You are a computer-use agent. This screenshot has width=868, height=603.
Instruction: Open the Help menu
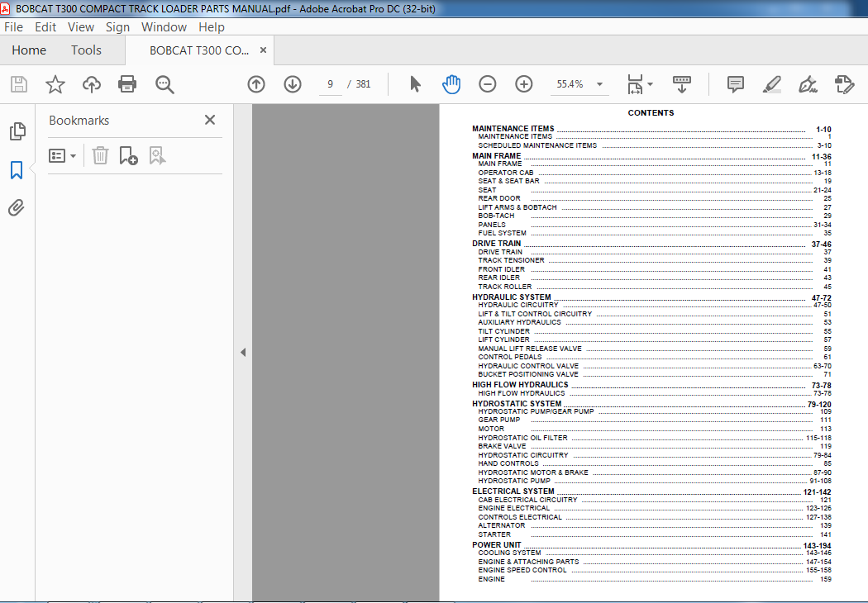point(212,27)
